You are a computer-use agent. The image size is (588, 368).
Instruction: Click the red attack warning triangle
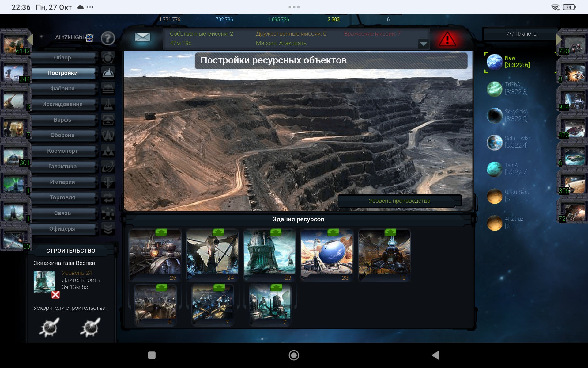coord(447,39)
